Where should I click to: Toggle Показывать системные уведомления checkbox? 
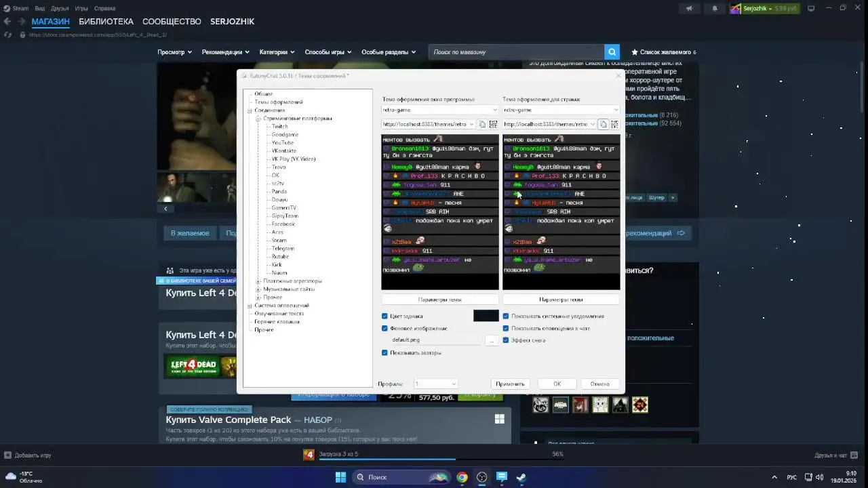(x=506, y=316)
